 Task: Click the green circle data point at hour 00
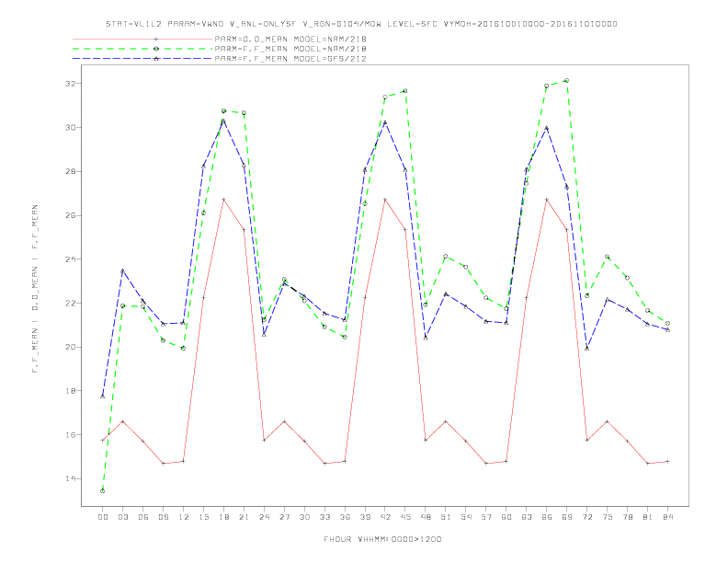click(103, 491)
